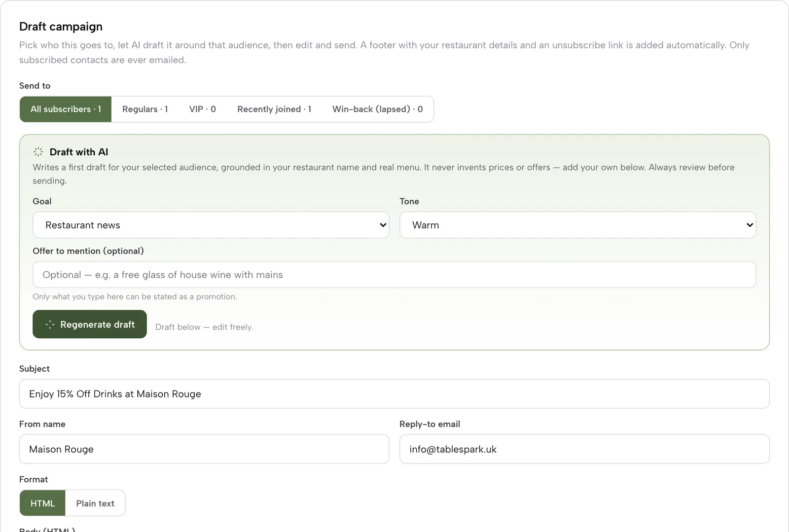Image resolution: width=789 pixels, height=532 pixels.
Task: Click the sparkle icon beside Draft with AI
Action: 38,152
